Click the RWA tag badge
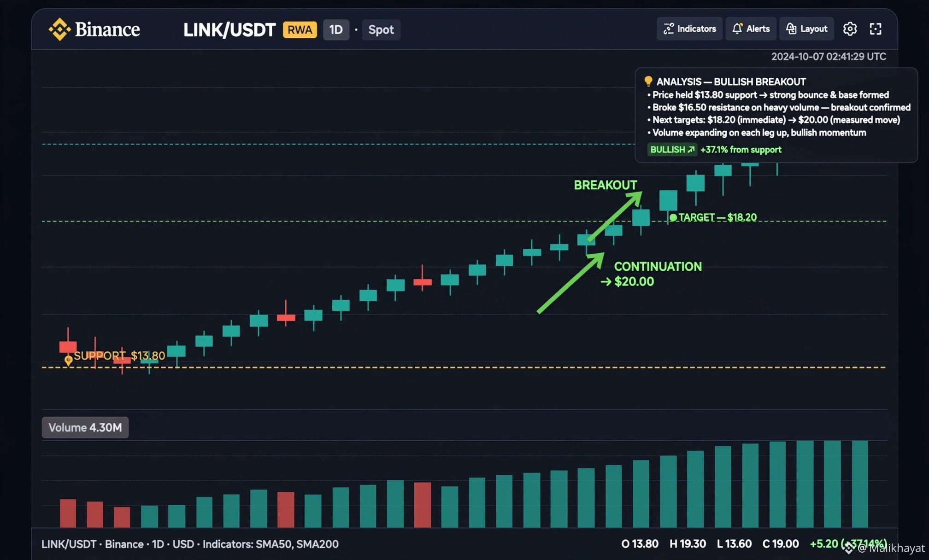Viewport: 929px width, 560px height. (x=300, y=30)
